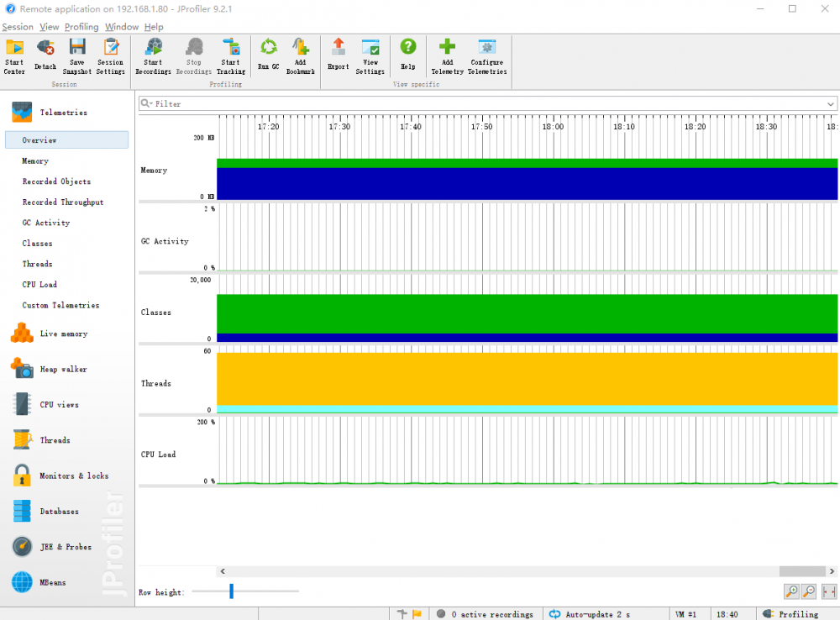Open the Heap walker section

pyautogui.click(x=63, y=370)
